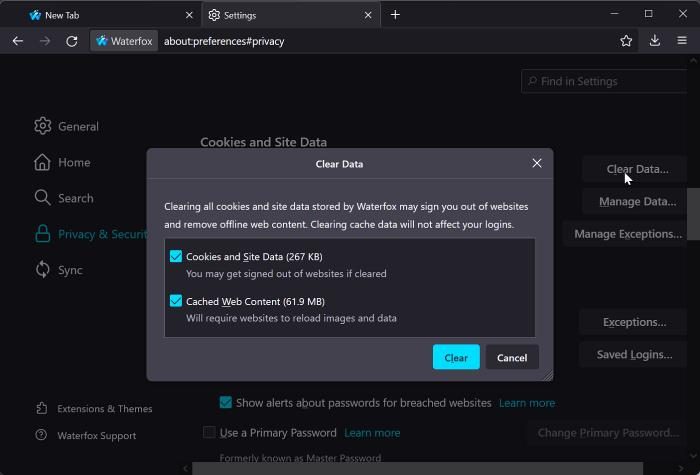Go back with the back arrow
This screenshot has height=475, width=700.
(x=18, y=41)
